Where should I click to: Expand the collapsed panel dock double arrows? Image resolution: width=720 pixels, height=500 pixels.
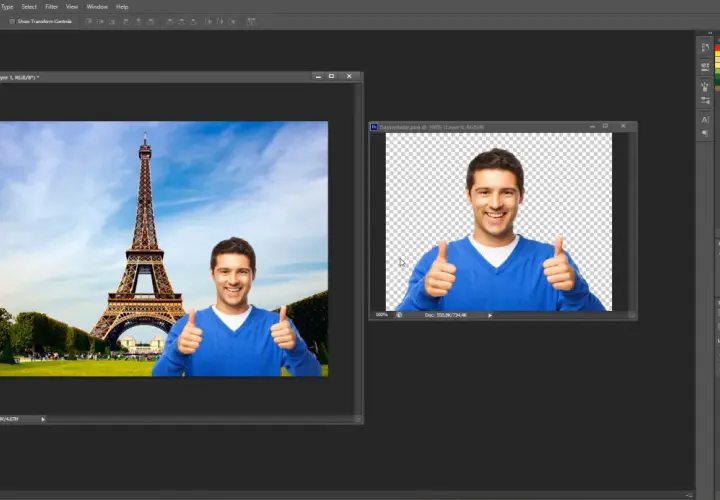pyautogui.click(x=711, y=34)
